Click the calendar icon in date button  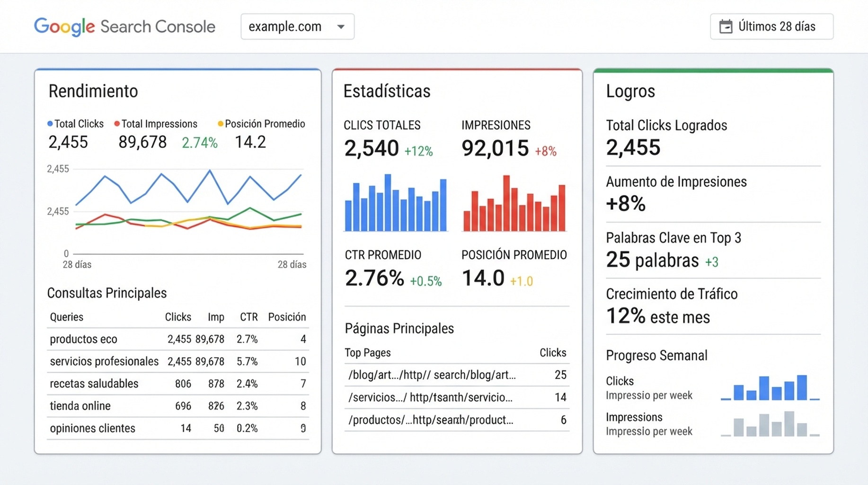click(726, 27)
